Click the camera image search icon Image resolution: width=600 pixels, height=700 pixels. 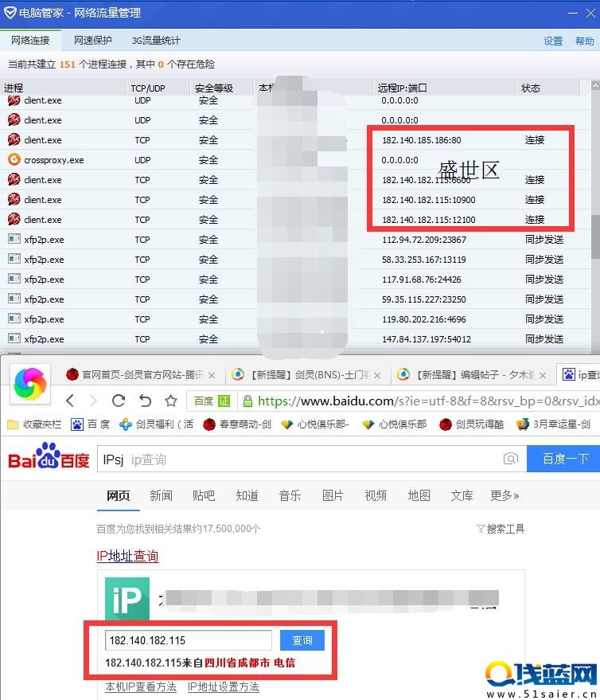coord(511,459)
